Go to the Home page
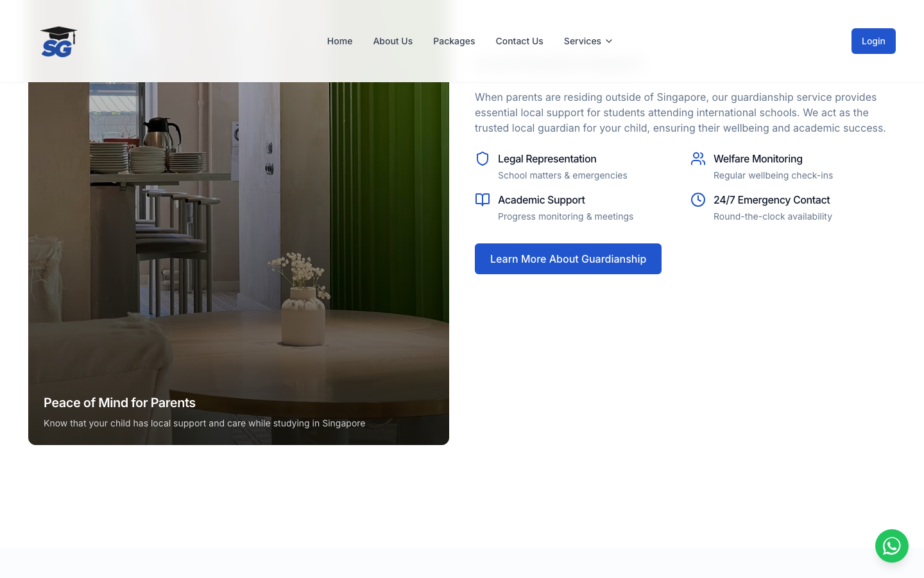This screenshot has height=578, width=924. tap(339, 41)
